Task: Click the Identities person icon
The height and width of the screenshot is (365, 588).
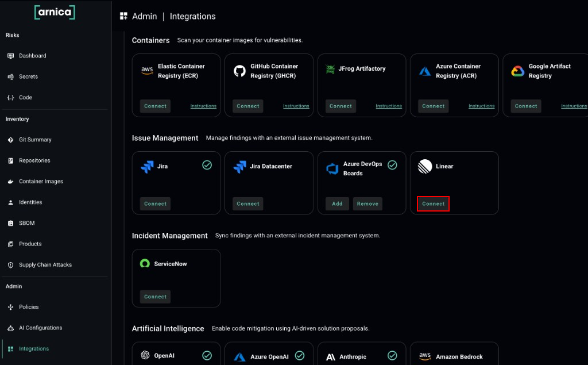Action: click(x=10, y=202)
